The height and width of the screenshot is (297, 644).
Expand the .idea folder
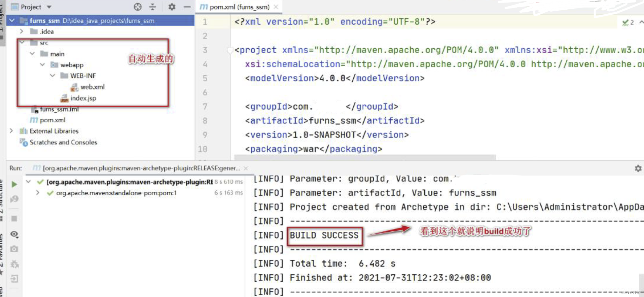tap(22, 31)
